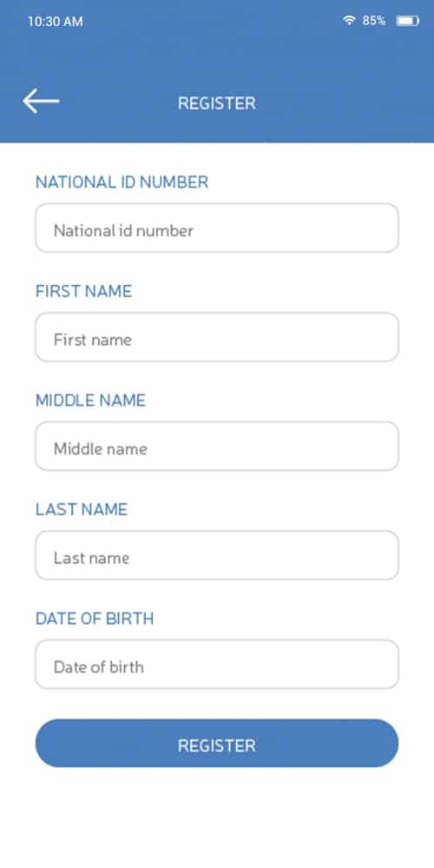Click the NATIONAL ID NUMBER label
434x868 pixels.
(x=122, y=182)
